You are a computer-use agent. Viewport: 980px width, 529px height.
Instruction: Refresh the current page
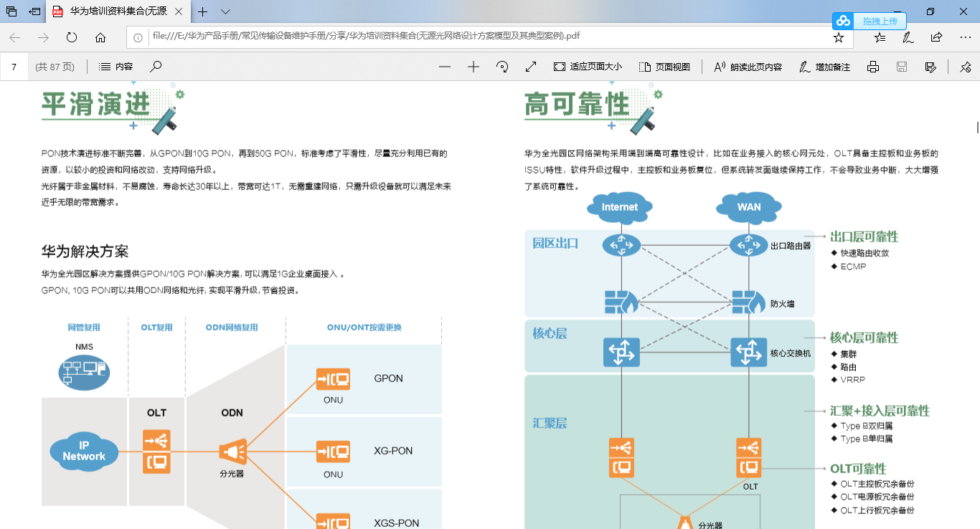[72, 38]
